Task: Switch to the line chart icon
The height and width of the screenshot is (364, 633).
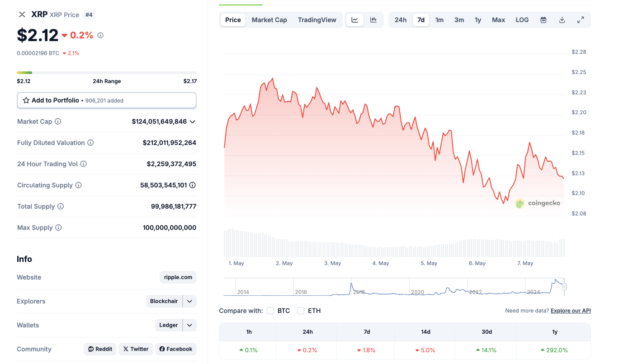Action: pyautogui.click(x=355, y=20)
